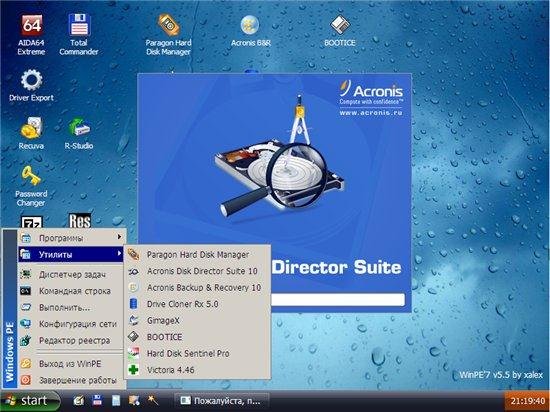Image resolution: width=550 pixels, height=412 pixels.
Task: Click the Hard Disk Sentinel icon
Action: 134,353
